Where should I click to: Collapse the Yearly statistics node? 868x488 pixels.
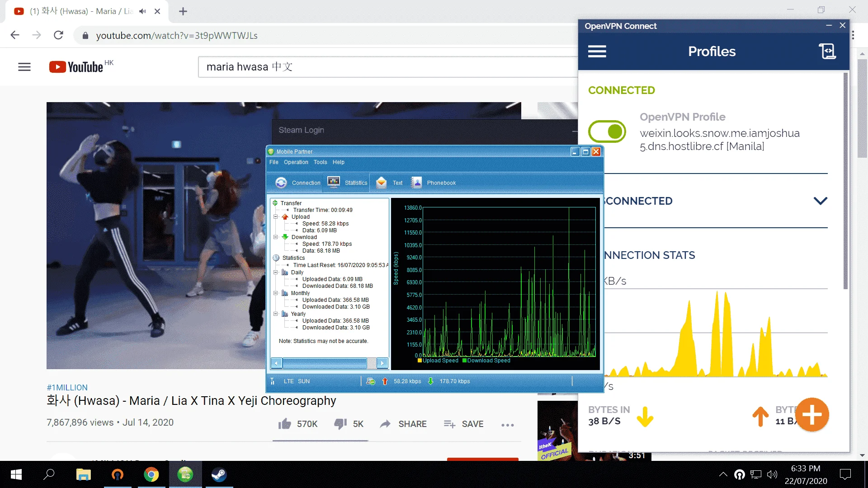coord(276,314)
